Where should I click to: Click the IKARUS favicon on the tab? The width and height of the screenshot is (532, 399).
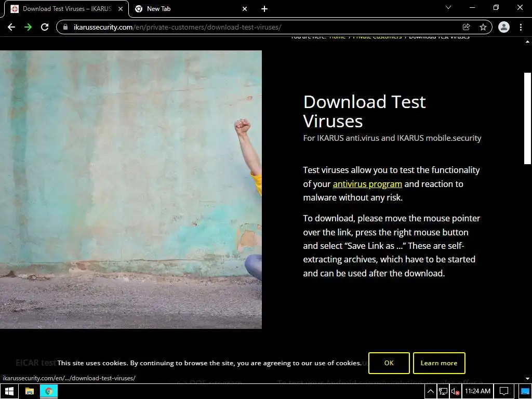pos(15,9)
